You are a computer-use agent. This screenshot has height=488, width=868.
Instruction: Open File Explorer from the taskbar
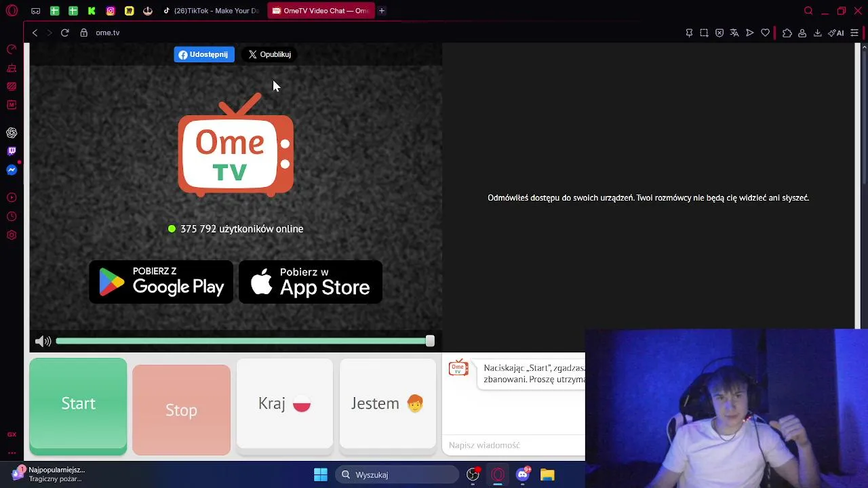[547, 474]
